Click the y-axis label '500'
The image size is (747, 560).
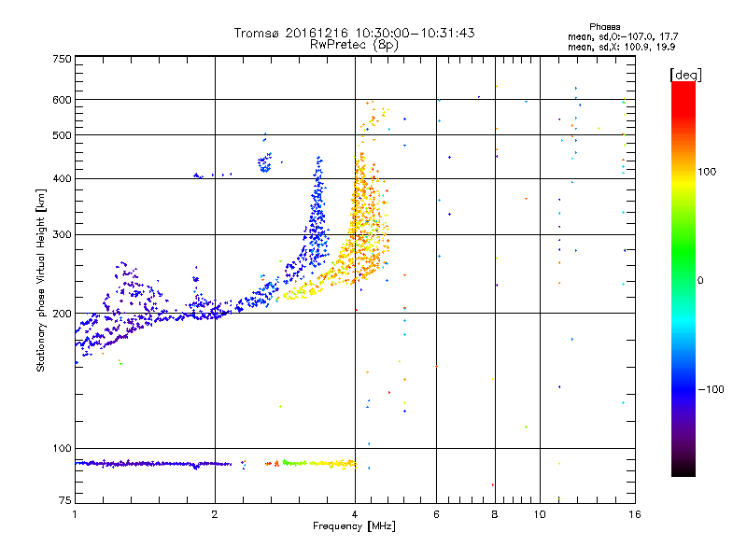(62, 135)
